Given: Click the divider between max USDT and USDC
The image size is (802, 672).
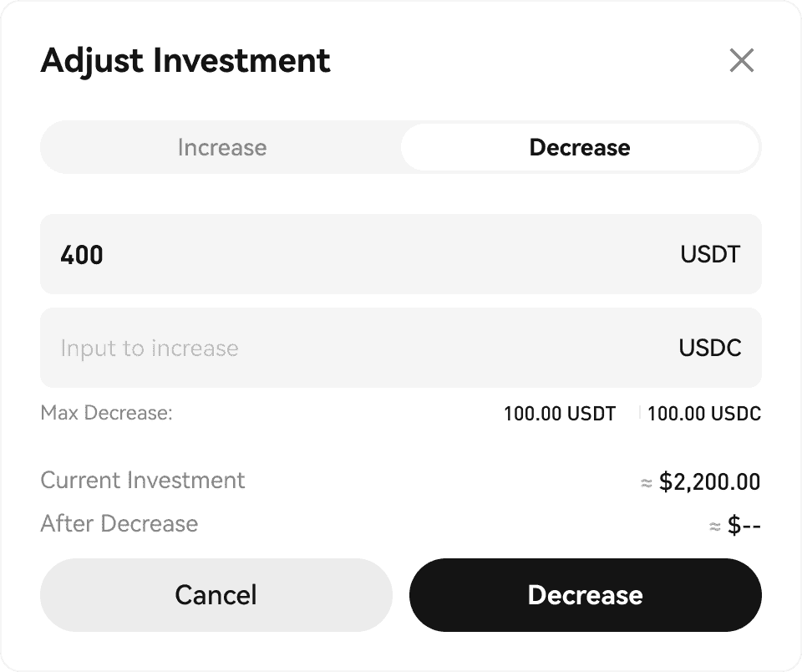Looking at the screenshot, I should [x=640, y=412].
